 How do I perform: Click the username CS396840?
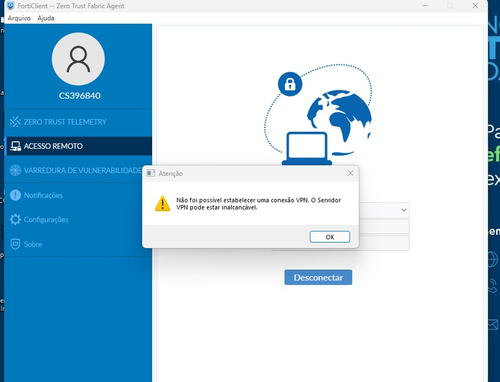(80, 96)
